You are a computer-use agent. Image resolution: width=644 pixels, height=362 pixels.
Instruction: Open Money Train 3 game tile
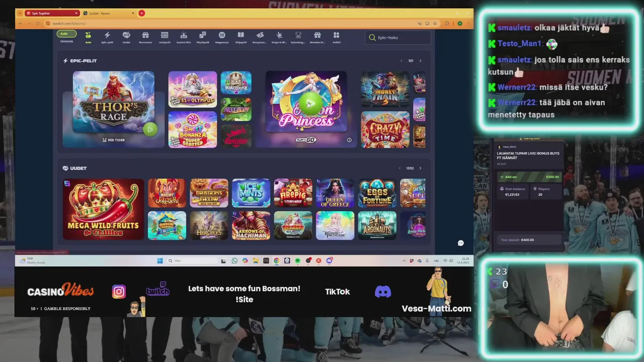point(385,89)
